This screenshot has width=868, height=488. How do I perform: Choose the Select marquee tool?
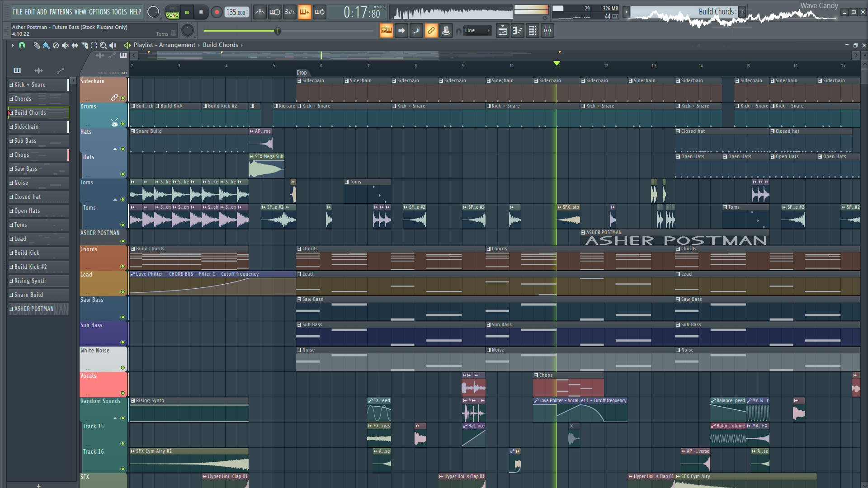[x=94, y=45]
